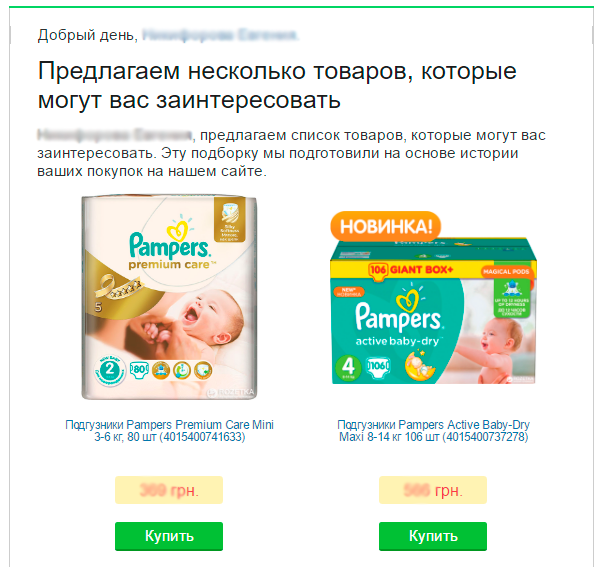The height and width of the screenshot is (567, 607).
Task: Click the orange НОВИНКА! badge
Action: (386, 226)
